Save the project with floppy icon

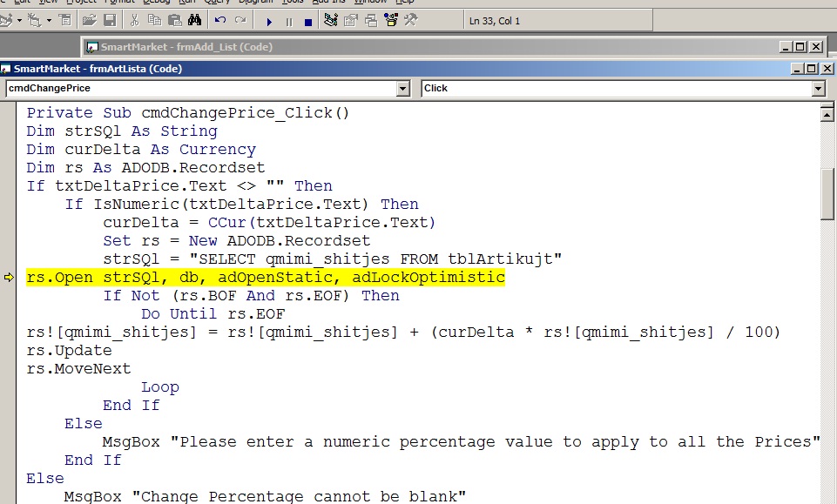(x=110, y=21)
